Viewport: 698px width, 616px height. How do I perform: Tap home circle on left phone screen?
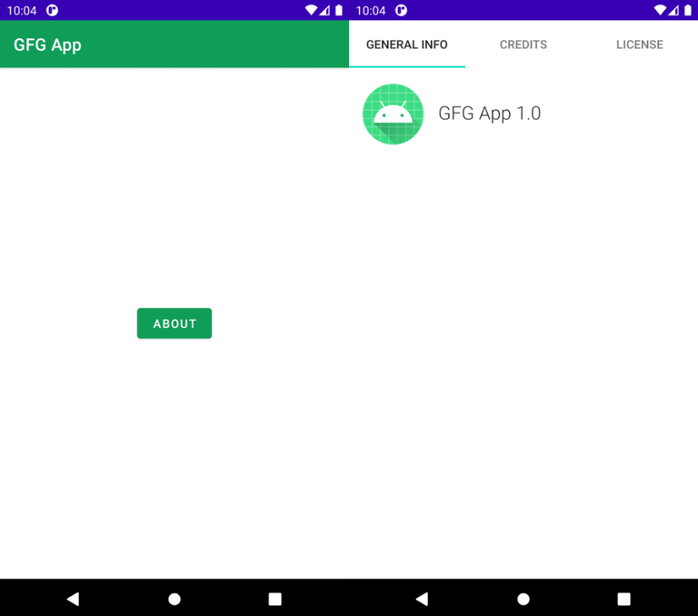[x=174, y=599]
